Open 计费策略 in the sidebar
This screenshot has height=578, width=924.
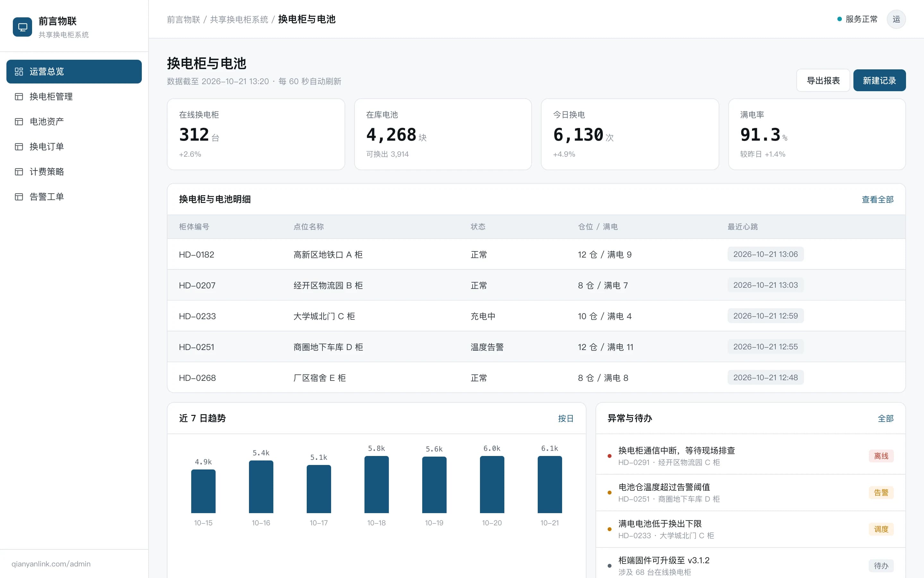[74, 172]
